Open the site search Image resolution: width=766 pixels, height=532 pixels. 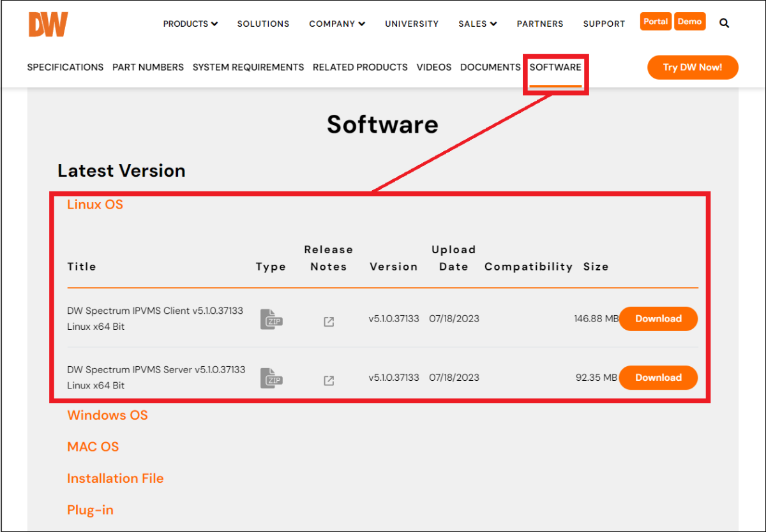point(724,22)
